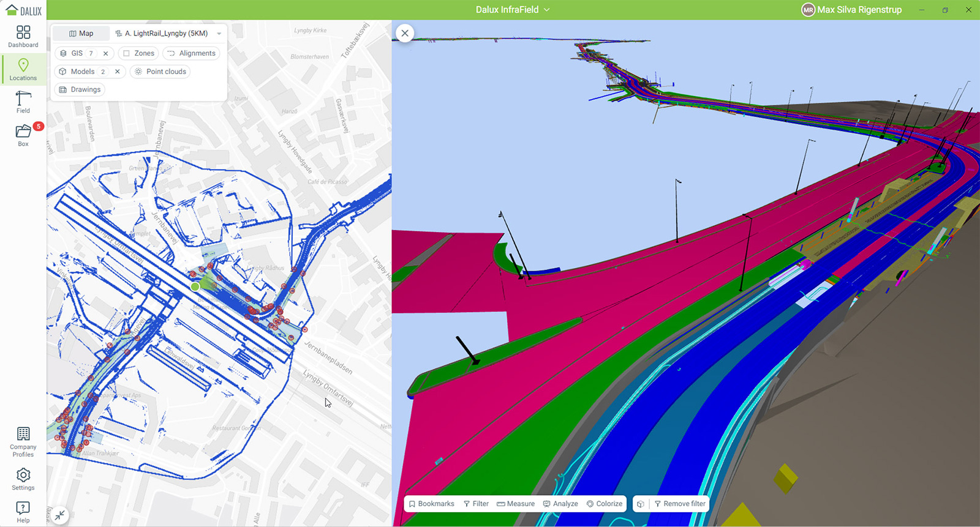980x527 pixels.
Task: Open Bookmarks in the 3D toolbar
Action: [x=431, y=504]
